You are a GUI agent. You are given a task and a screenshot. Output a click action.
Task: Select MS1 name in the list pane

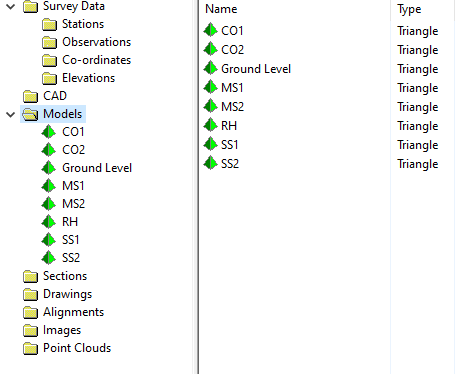click(232, 88)
